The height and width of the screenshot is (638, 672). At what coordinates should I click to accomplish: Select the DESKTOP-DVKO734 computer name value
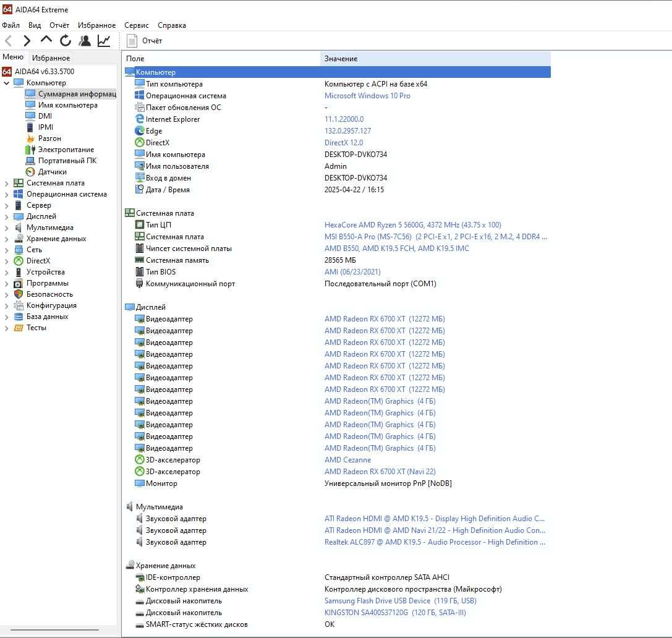[x=355, y=155]
